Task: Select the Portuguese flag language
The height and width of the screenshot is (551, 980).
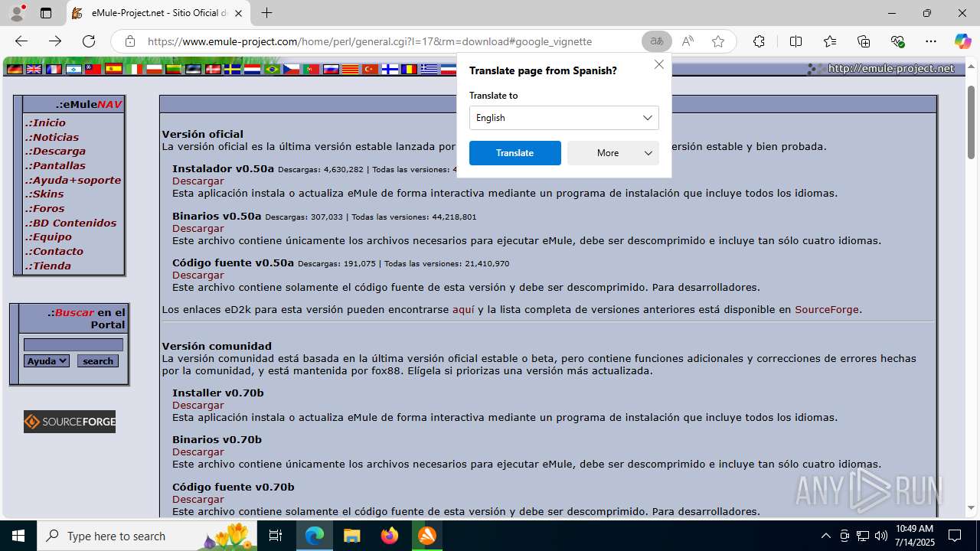Action: click(311, 69)
